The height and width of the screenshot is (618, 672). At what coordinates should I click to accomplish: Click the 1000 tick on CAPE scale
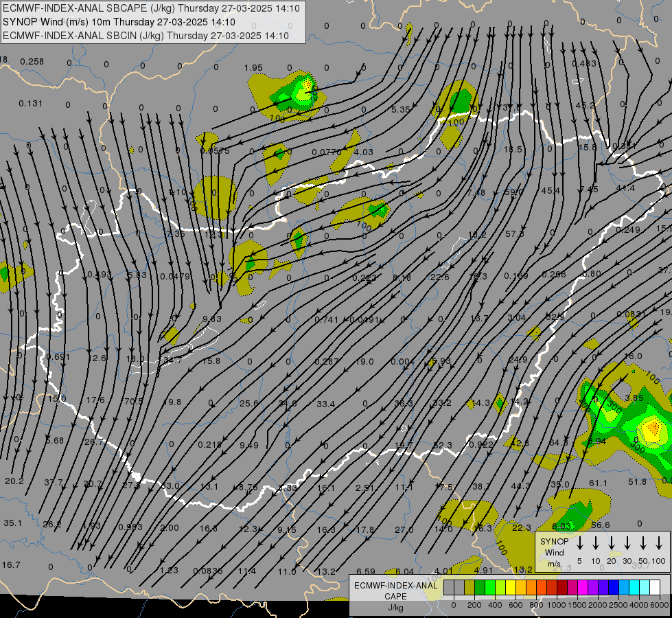(556, 605)
